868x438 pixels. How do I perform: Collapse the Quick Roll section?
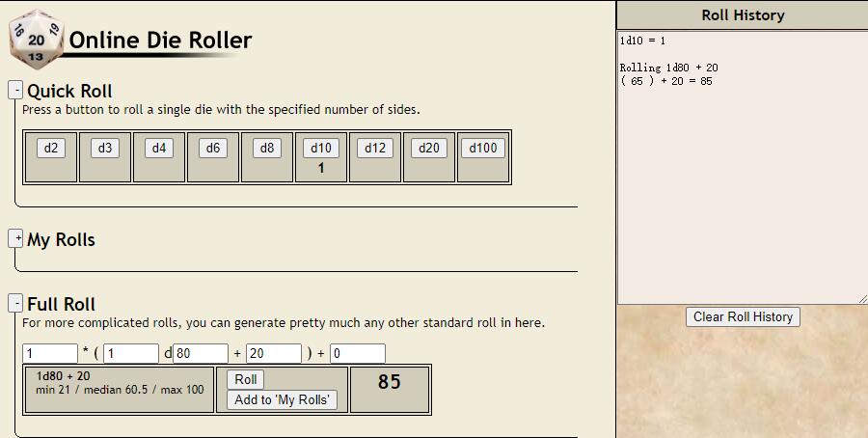tap(15, 90)
